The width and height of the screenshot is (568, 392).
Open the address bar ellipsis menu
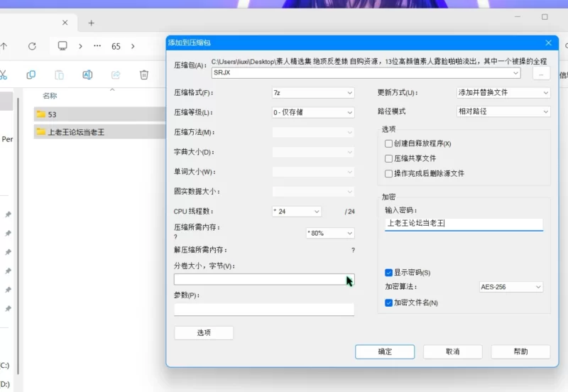[x=97, y=46]
